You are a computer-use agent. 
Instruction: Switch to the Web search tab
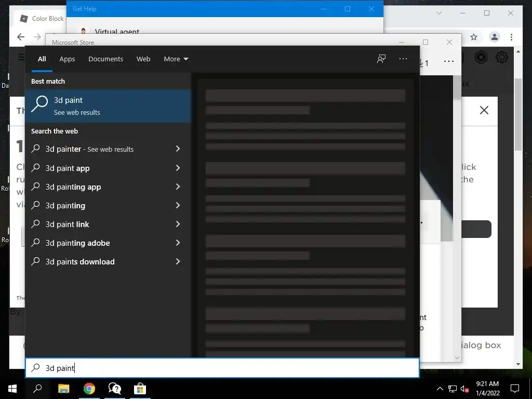pos(143,59)
